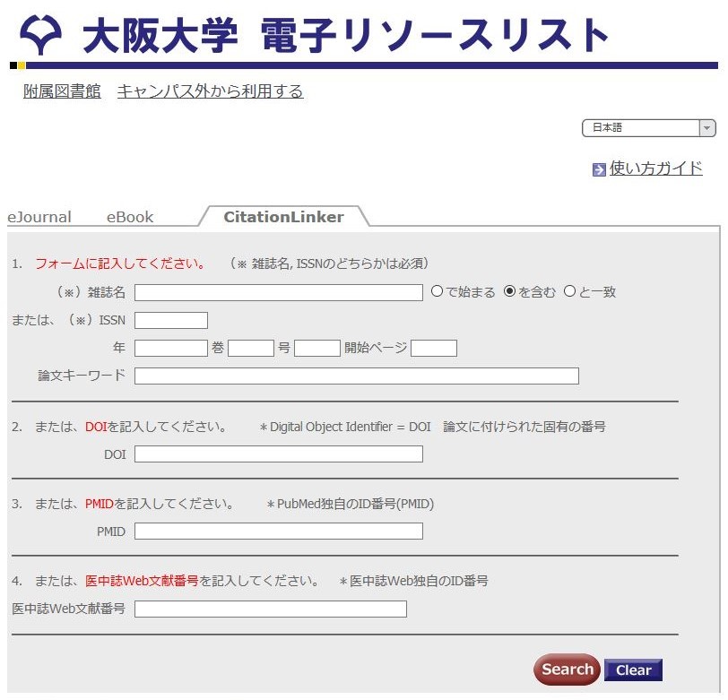This screenshot has height=700, width=728.
Task: Select the CitationLinker tab
Action: 283,217
